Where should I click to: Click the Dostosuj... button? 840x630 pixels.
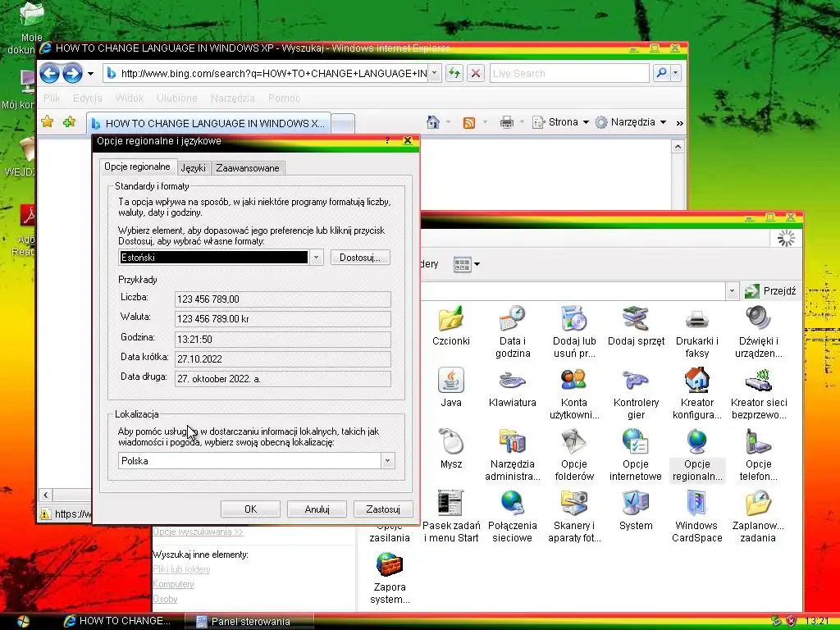coord(360,257)
